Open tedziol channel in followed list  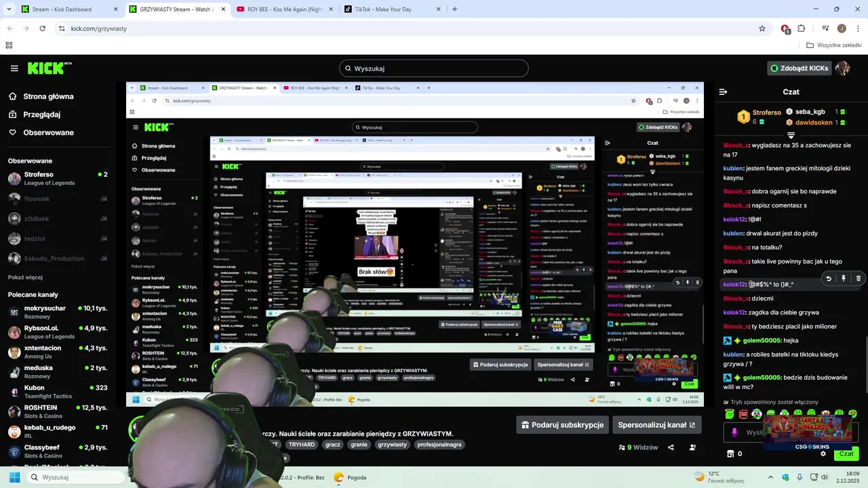pyautogui.click(x=58, y=239)
